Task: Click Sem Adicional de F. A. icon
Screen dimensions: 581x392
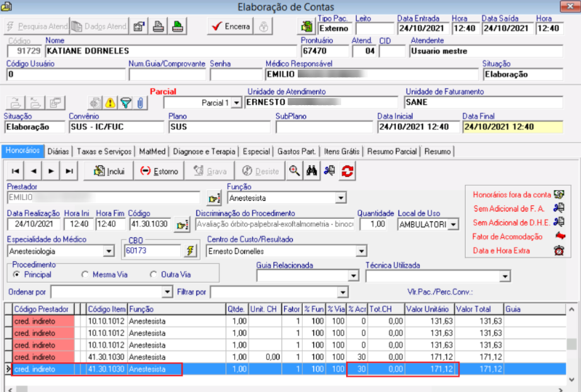Action: pos(559,208)
